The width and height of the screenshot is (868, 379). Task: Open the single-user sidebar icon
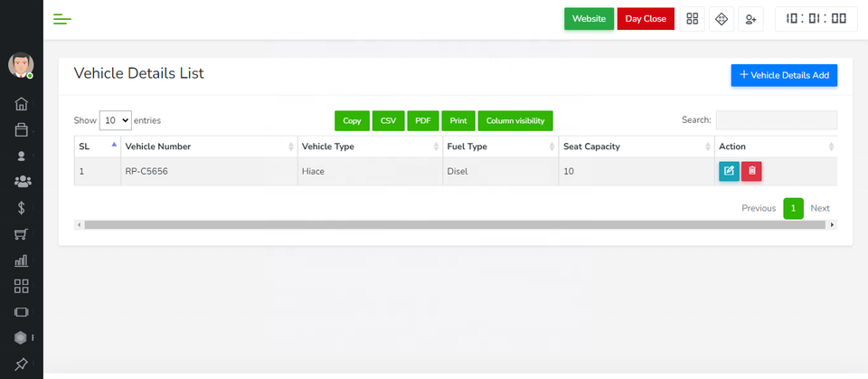click(x=22, y=156)
